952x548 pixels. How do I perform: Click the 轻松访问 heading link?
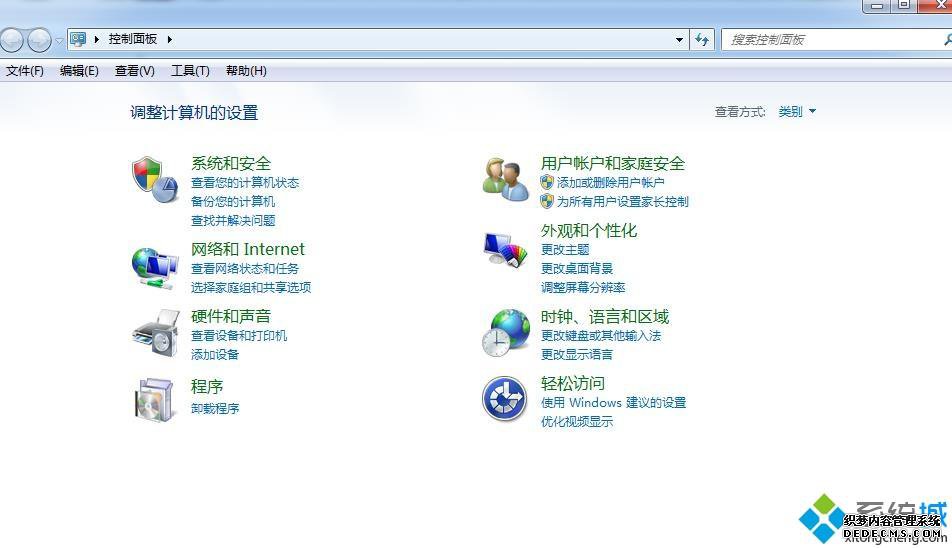tap(573, 384)
